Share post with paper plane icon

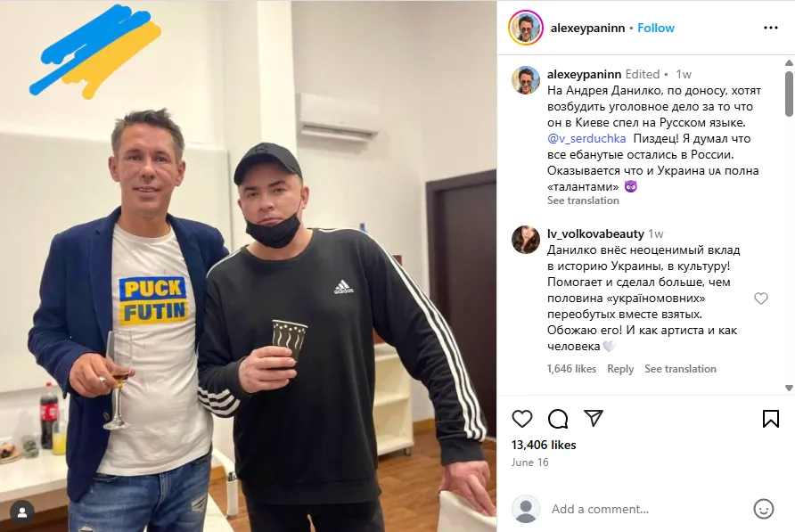point(594,418)
